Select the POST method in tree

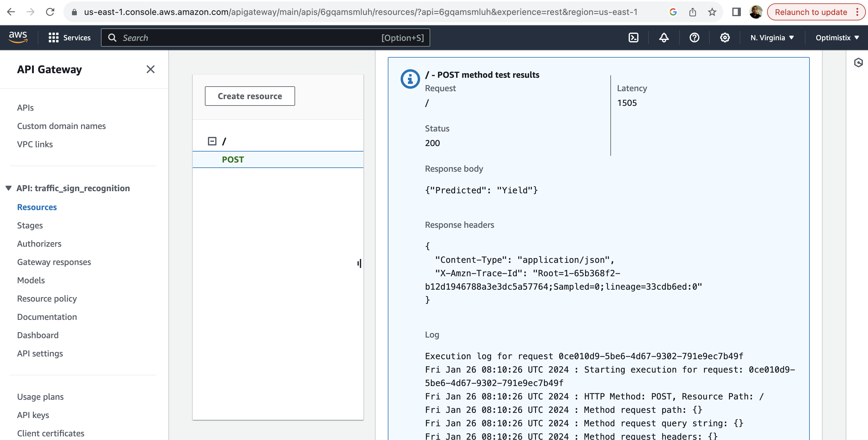point(233,159)
